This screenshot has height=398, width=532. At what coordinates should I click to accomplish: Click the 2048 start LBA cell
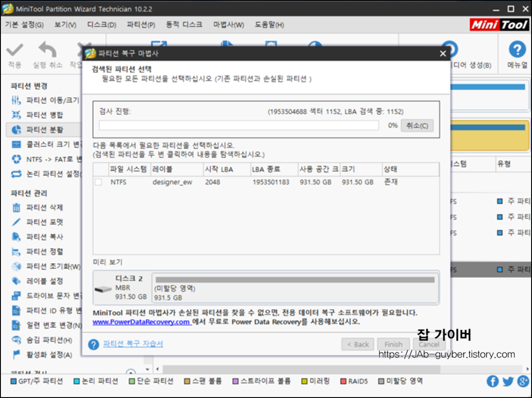pos(212,182)
